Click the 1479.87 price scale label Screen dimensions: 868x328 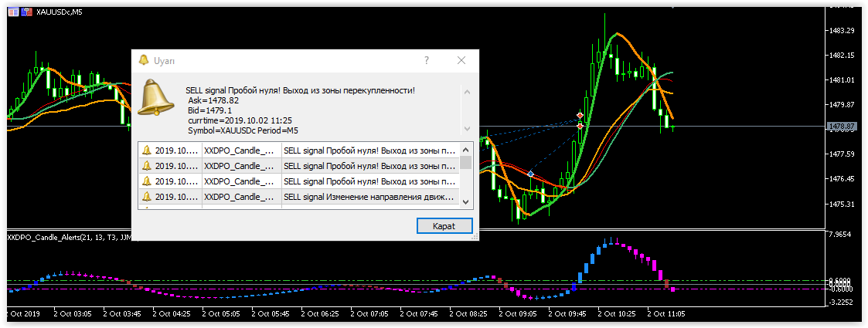tap(842, 104)
